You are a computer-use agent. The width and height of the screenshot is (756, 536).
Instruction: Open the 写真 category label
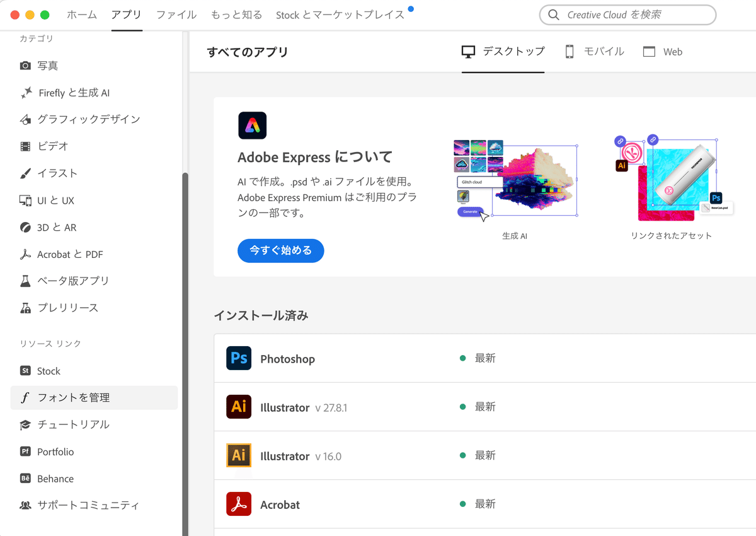(x=48, y=66)
